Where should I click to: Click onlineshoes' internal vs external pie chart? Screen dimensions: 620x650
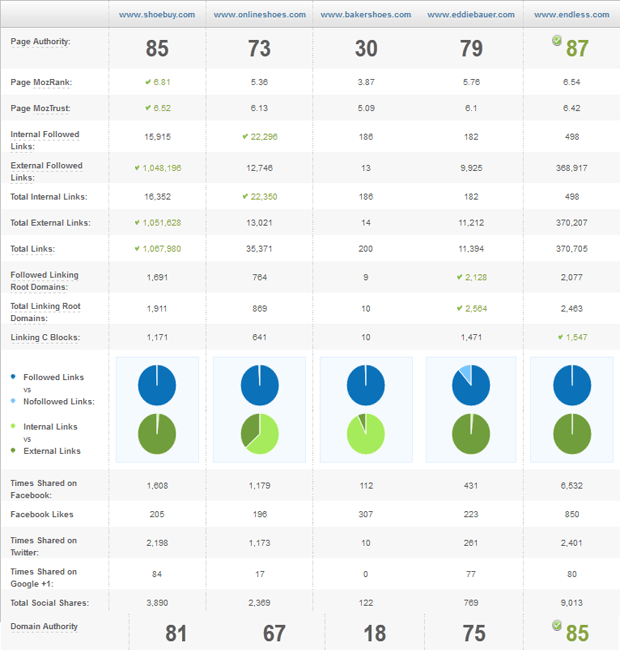pos(260,434)
